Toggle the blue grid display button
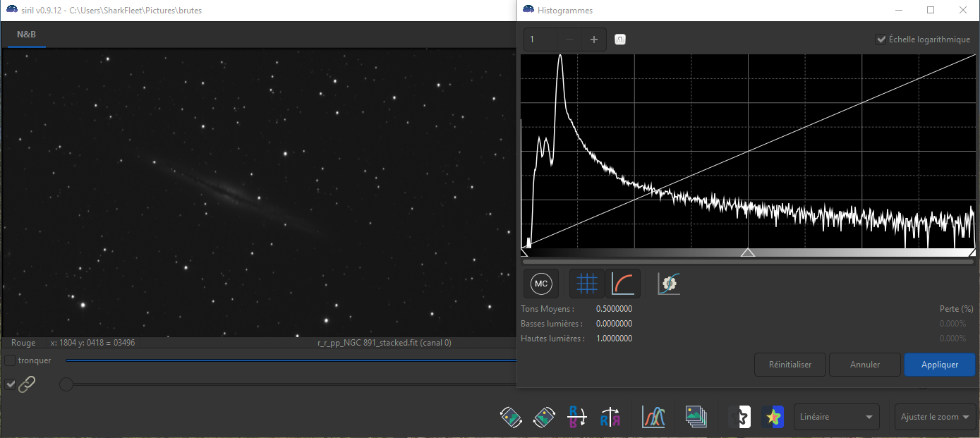This screenshot has height=438, width=980. 587,284
